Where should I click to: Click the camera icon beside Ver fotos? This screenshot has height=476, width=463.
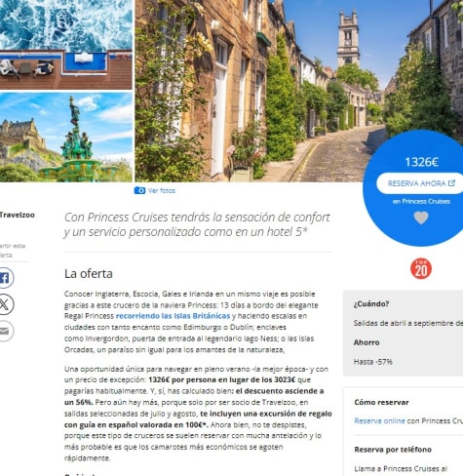139,190
